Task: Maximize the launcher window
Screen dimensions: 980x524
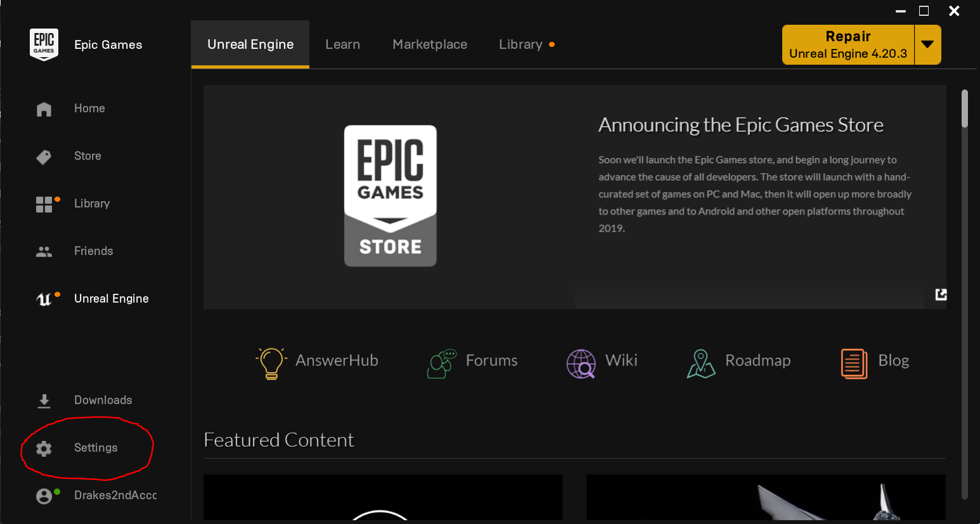Action: (x=924, y=11)
